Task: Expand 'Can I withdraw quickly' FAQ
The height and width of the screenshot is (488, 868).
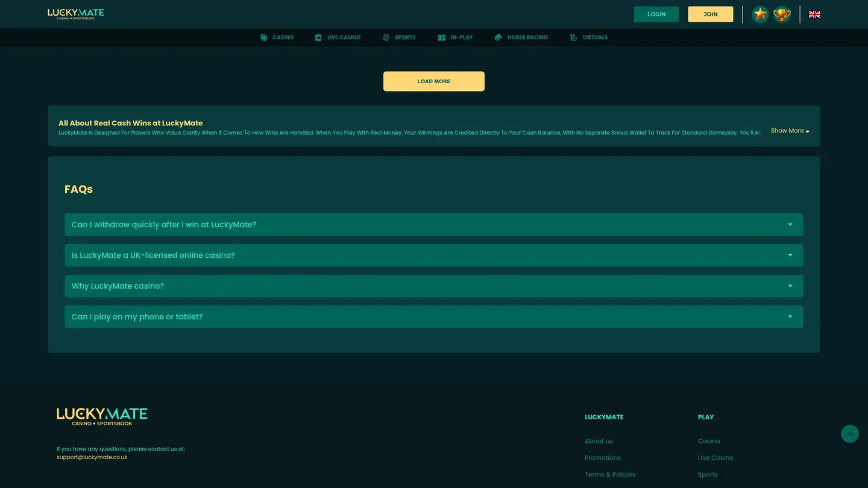Action: pyautogui.click(x=434, y=225)
